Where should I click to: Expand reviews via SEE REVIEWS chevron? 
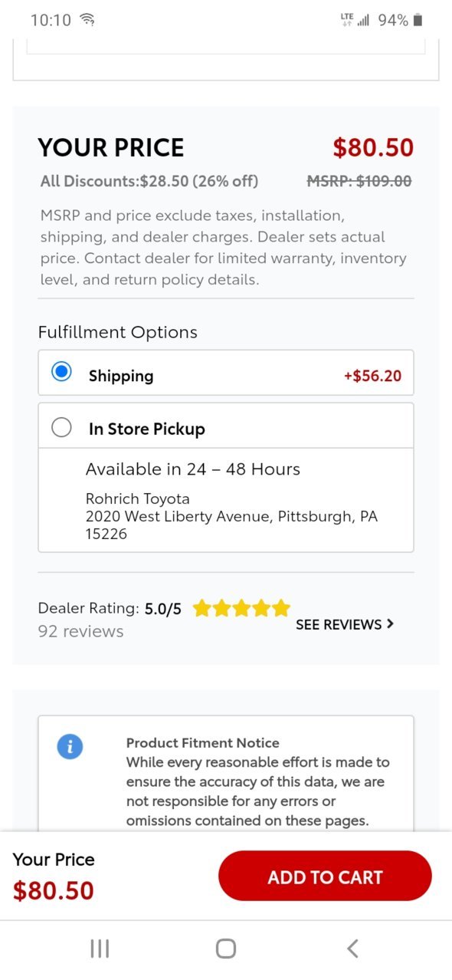click(x=390, y=624)
